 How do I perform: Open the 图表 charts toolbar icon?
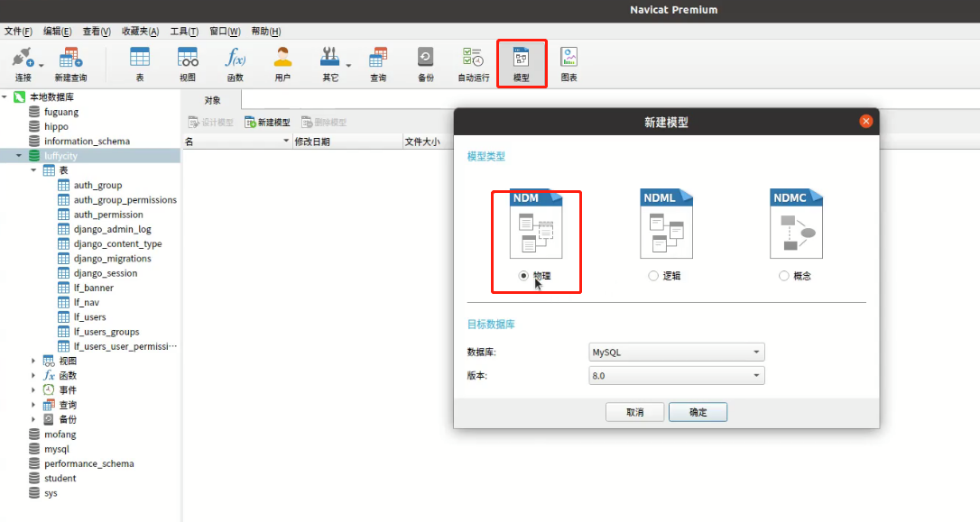[569, 64]
